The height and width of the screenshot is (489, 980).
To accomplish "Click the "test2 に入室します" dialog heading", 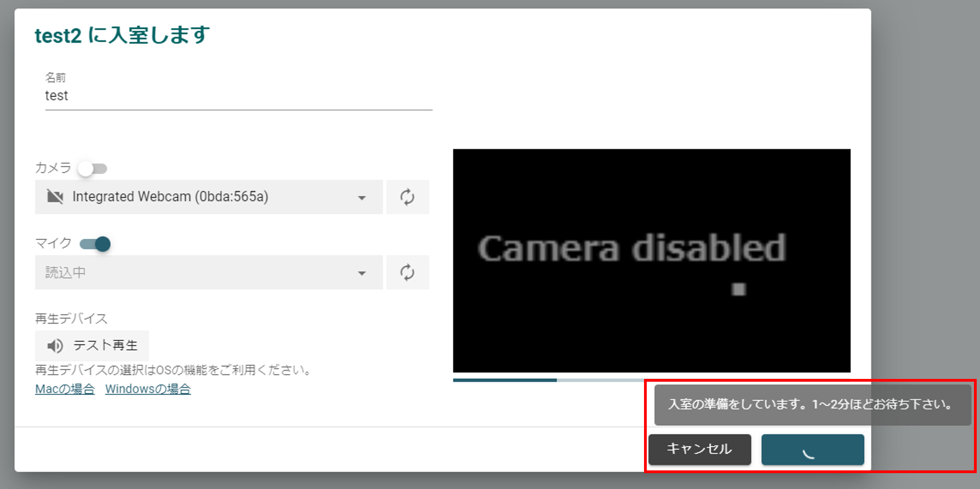I will coord(122,36).
